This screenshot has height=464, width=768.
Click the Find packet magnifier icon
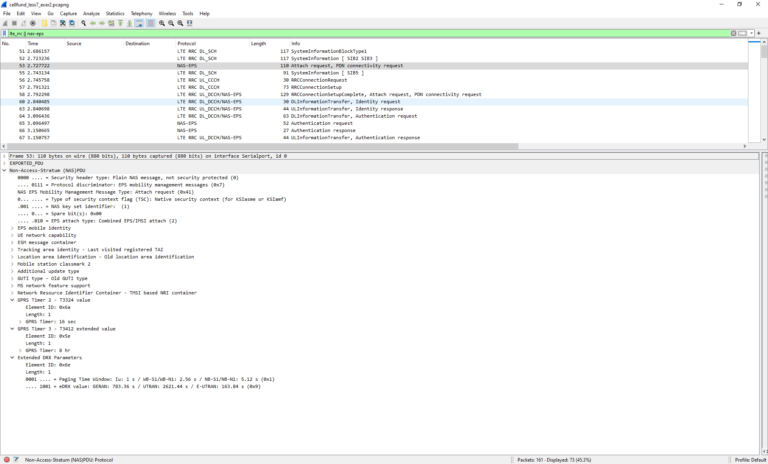[x=81, y=23]
